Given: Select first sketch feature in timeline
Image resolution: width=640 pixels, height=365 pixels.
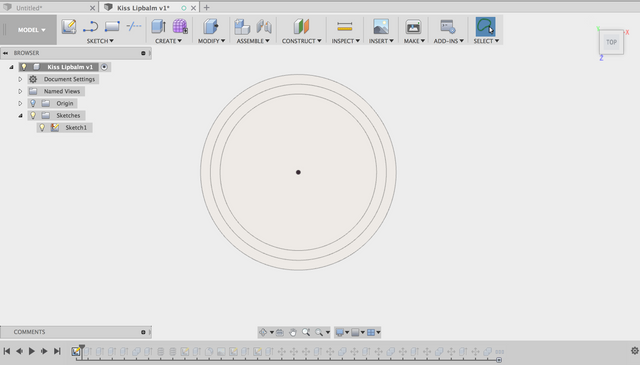Looking at the screenshot, I should click(76, 352).
